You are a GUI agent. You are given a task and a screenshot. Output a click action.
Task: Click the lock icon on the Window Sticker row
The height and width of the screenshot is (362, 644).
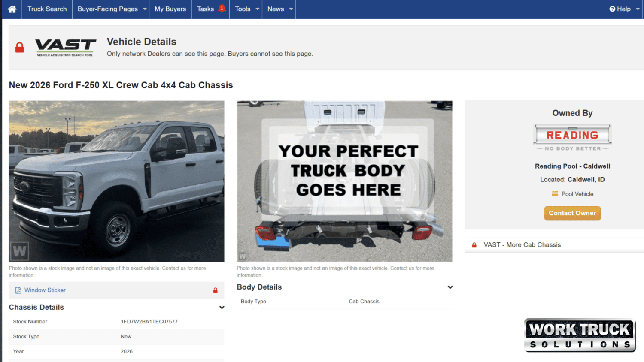(x=216, y=290)
